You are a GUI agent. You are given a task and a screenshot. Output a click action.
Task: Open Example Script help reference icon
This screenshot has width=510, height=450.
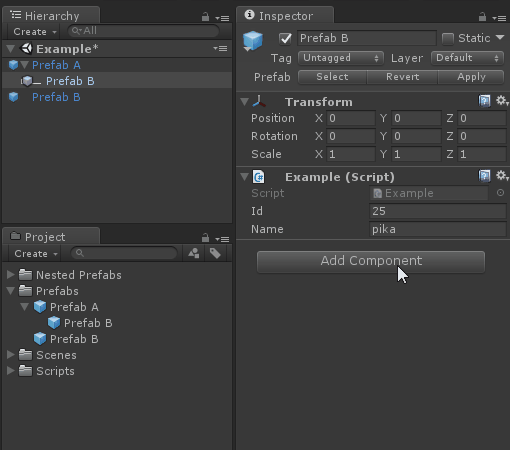[x=484, y=176]
